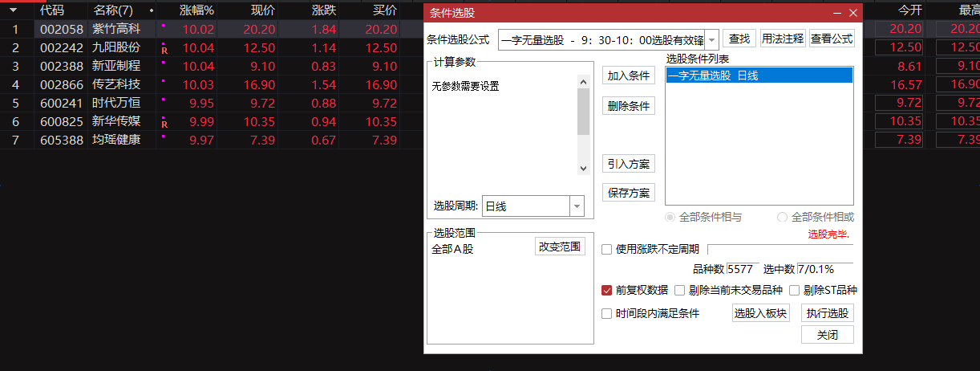The image size is (980, 371).
Task: Click 选股入板块 button
Action: (760, 313)
